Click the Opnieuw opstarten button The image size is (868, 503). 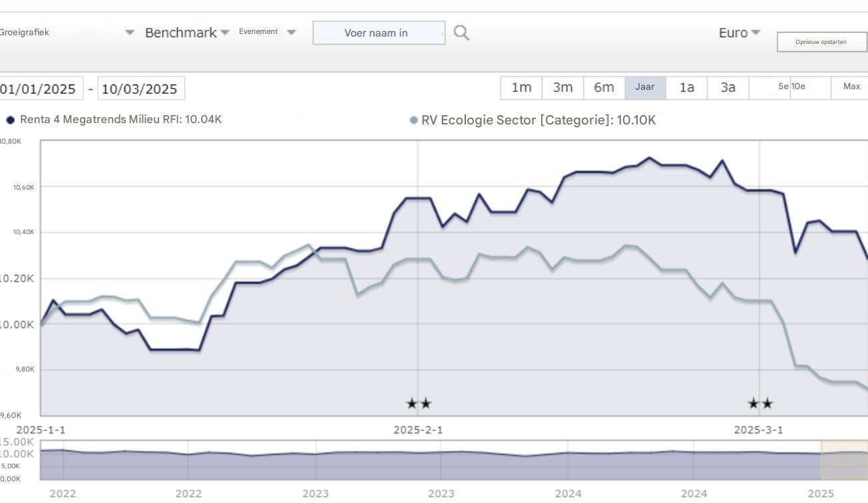pyautogui.click(x=821, y=41)
